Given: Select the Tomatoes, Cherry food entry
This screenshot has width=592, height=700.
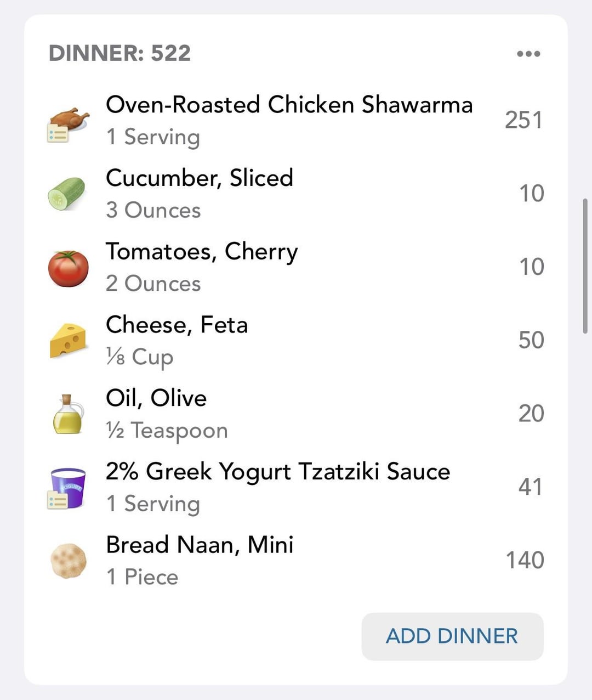Looking at the screenshot, I should pos(296,267).
